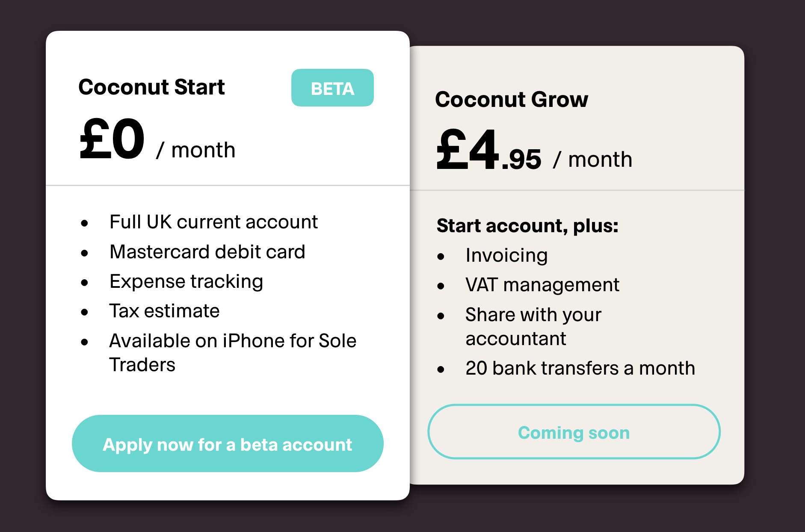This screenshot has height=532, width=805.
Task: Select the BETA badge
Action: click(x=332, y=88)
